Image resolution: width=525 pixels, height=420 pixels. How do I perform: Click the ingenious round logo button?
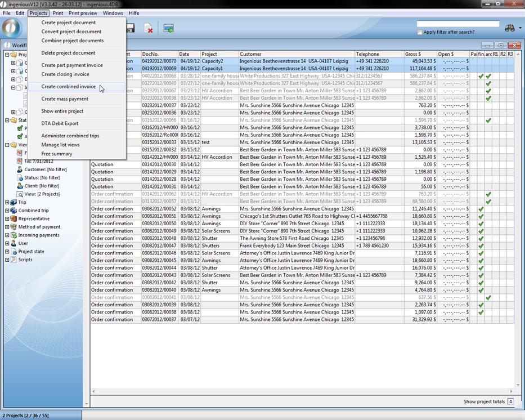click(x=11, y=28)
